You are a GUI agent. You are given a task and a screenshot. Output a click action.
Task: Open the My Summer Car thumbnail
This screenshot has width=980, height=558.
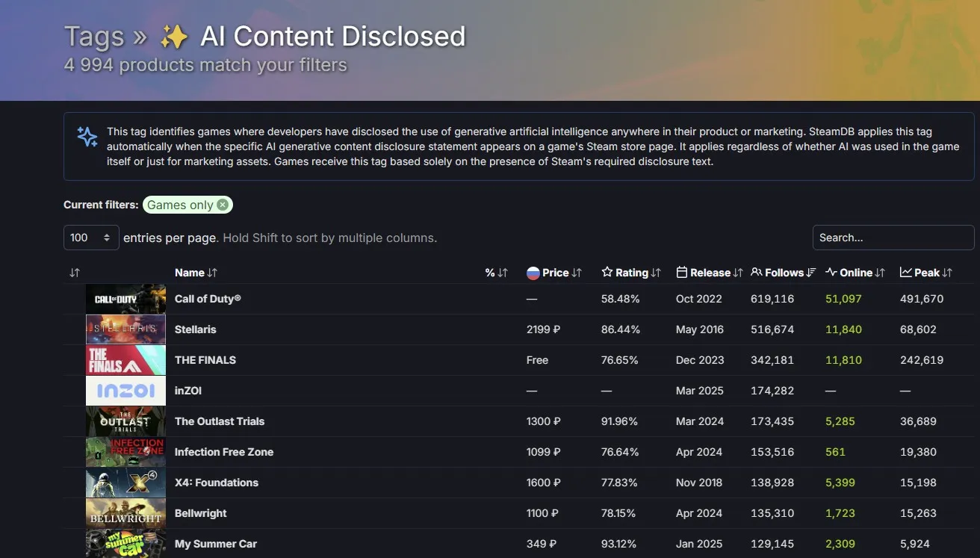click(125, 543)
